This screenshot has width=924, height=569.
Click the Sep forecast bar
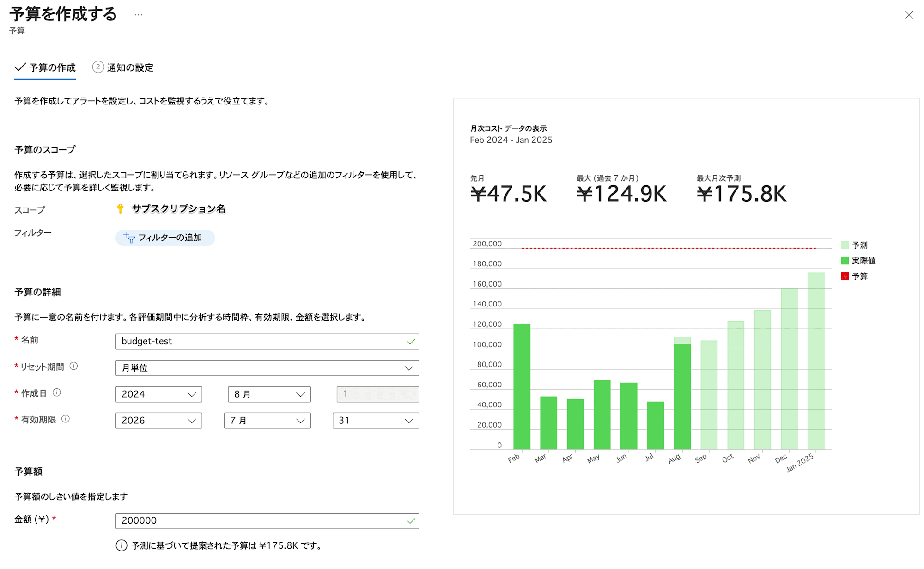pos(709,395)
